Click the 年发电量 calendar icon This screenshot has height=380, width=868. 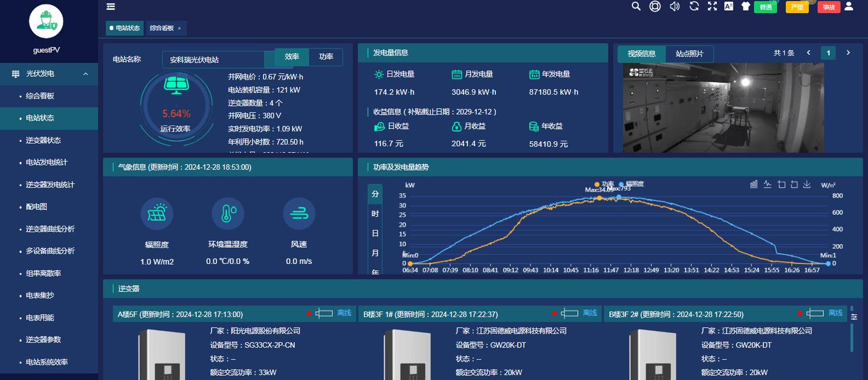point(534,74)
